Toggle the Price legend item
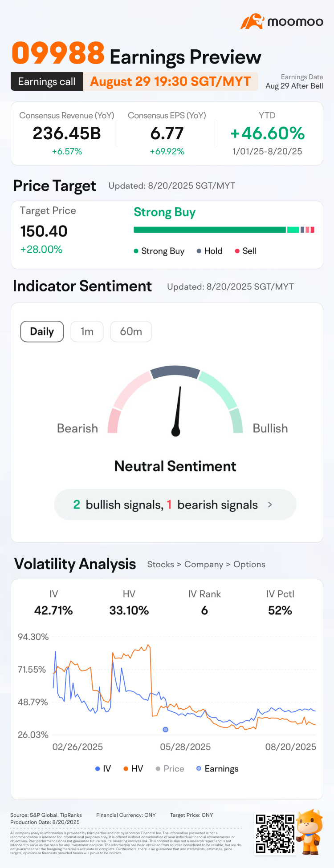 pyautogui.click(x=170, y=769)
